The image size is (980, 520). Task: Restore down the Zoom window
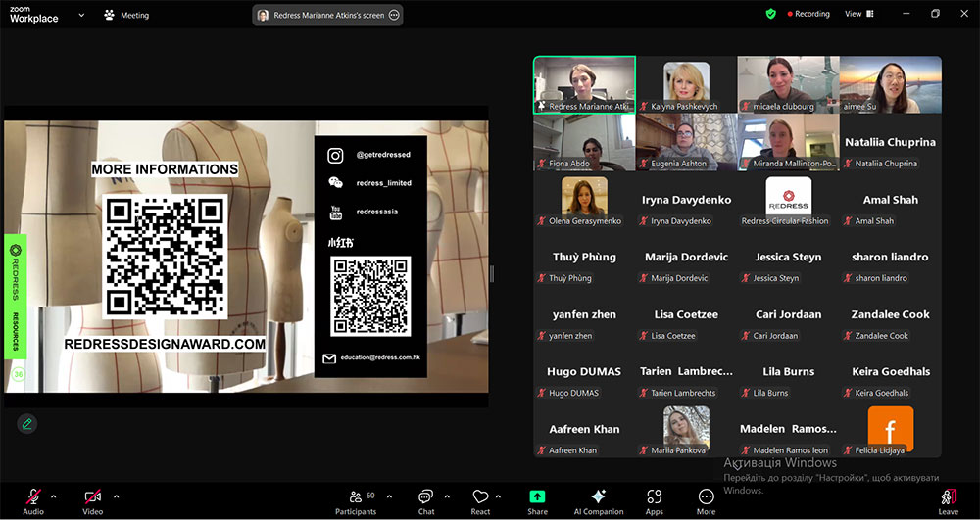tap(935, 14)
